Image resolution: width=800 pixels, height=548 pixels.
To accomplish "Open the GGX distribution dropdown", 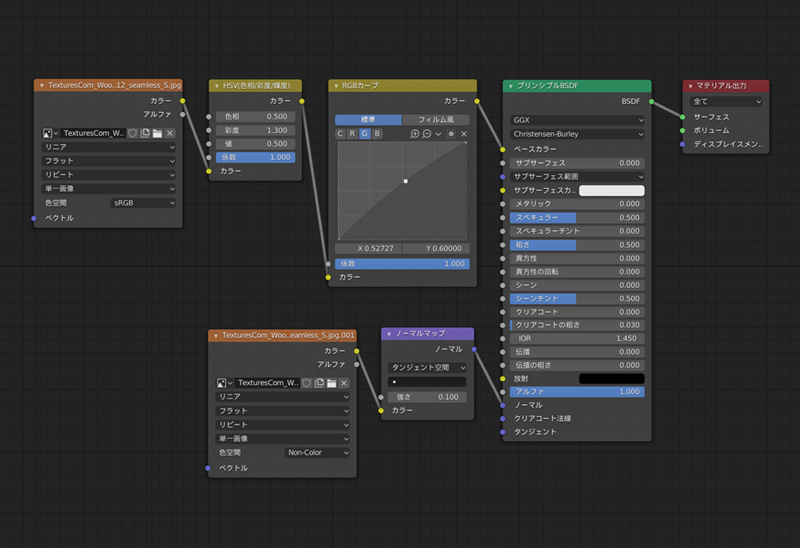I will [577, 119].
